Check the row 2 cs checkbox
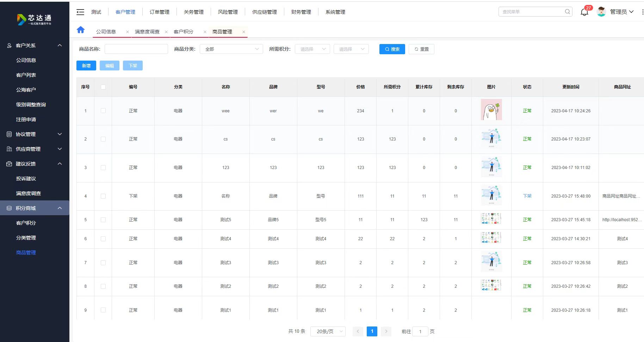Viewport: 644px width, 342px height. [x=103, y=139]
